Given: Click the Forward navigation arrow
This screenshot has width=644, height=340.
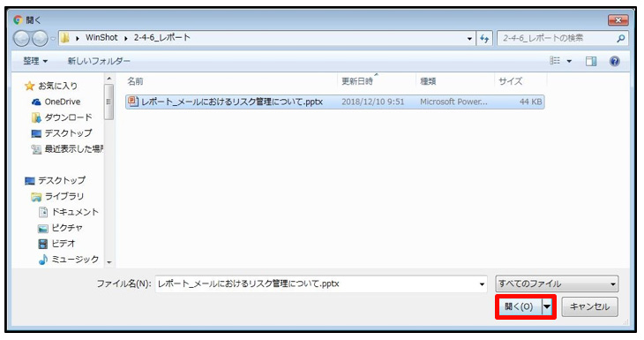Looking at the screenshot, I should pyautogui.click(x=40, y=39).
